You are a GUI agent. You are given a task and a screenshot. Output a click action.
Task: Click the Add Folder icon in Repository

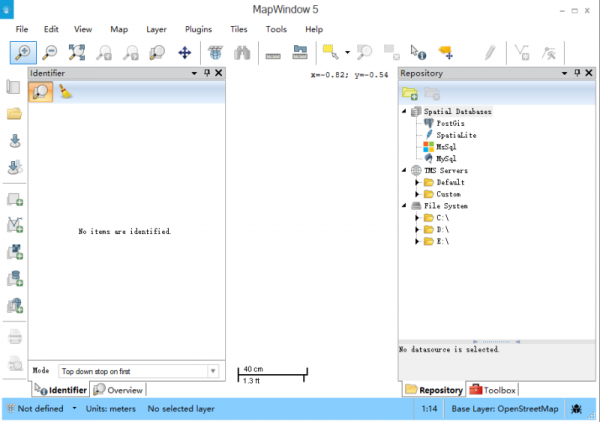[x=410, y=93]
